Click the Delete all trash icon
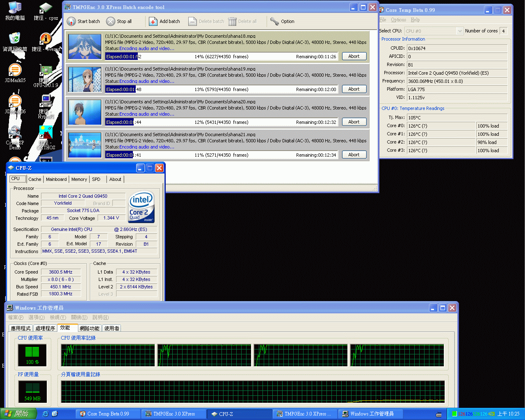 tap(233, 21)
